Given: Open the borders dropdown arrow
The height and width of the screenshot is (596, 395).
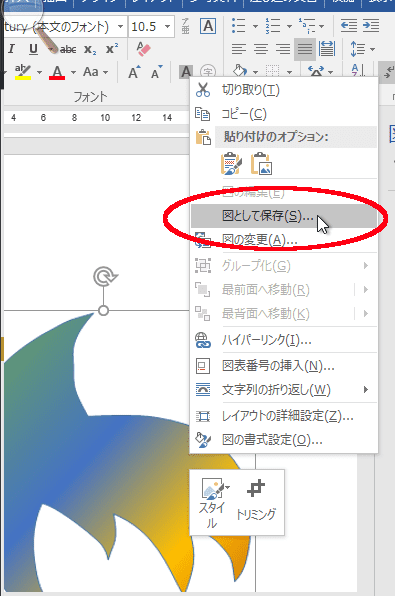Looking at the screenshot, I should 290,72.
